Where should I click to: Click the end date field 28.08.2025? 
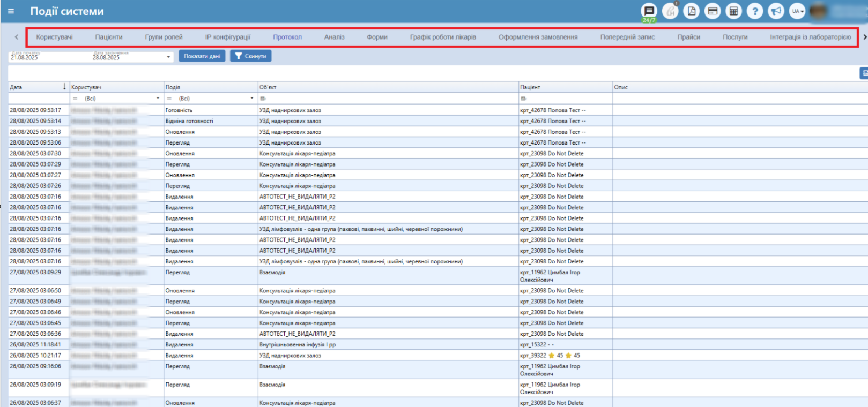click(128, 56)
